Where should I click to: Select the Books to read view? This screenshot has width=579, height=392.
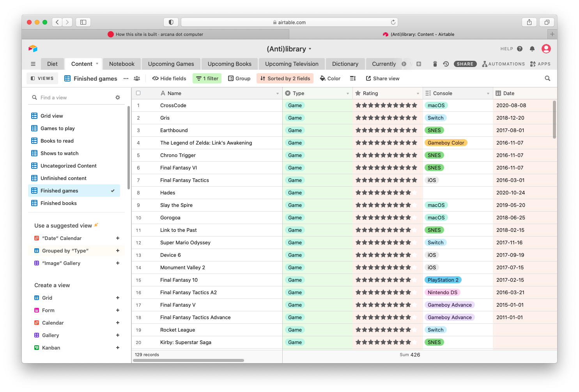[x=74, y=141]
